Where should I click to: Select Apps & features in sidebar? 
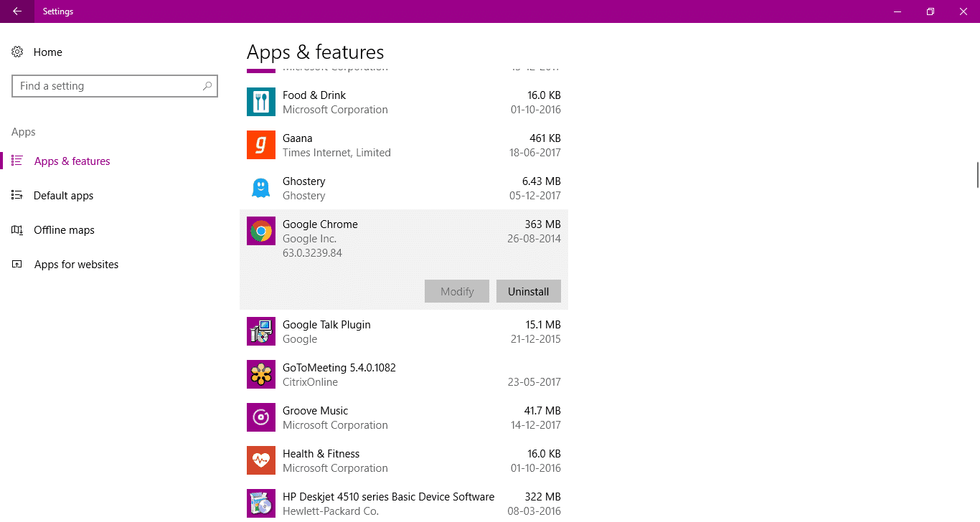coord(72,161)
